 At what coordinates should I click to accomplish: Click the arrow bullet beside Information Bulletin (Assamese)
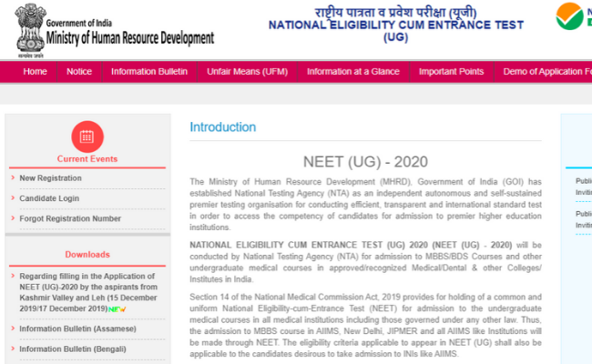[13, 329]
